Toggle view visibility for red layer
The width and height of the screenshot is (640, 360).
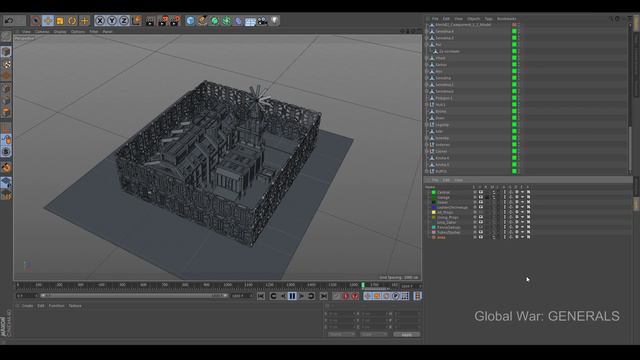click(481, 237)
